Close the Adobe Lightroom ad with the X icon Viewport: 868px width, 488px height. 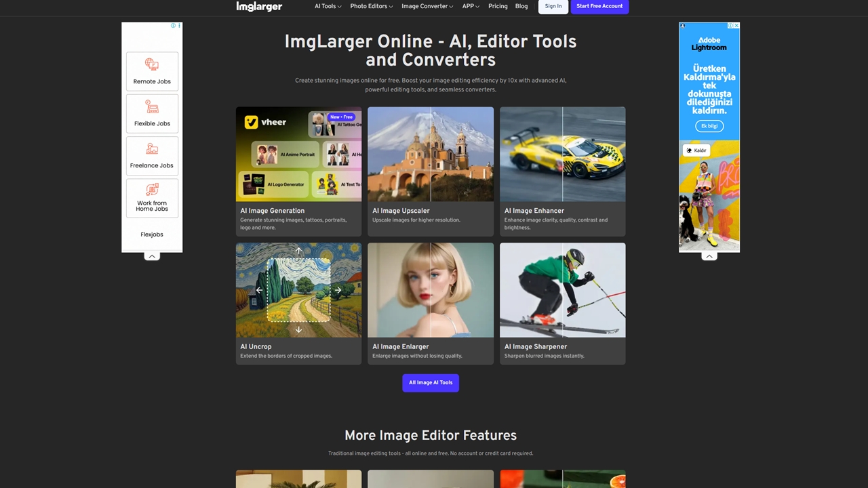click(736, 26)
